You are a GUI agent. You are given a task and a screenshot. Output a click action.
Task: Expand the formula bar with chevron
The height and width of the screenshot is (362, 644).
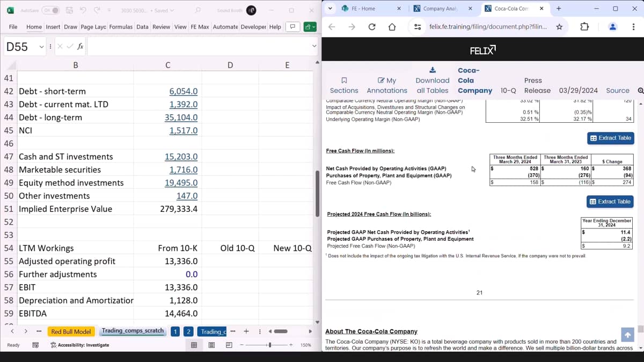(x=314, y=47)
